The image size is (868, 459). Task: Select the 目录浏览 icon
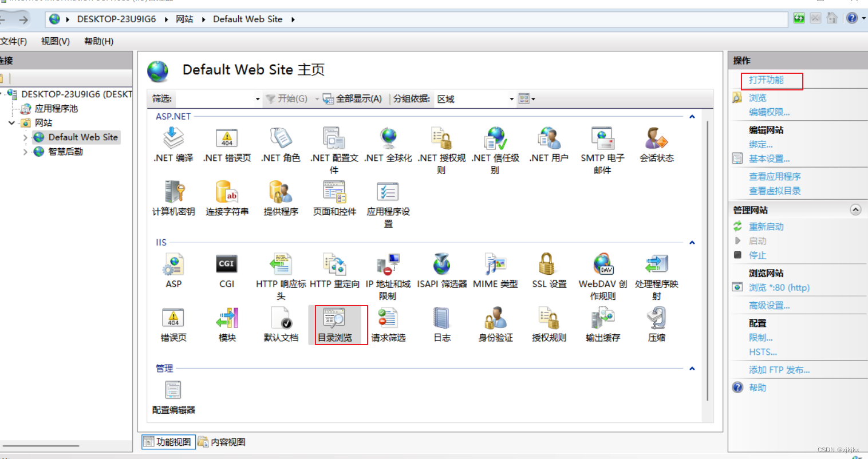[334, 318]
